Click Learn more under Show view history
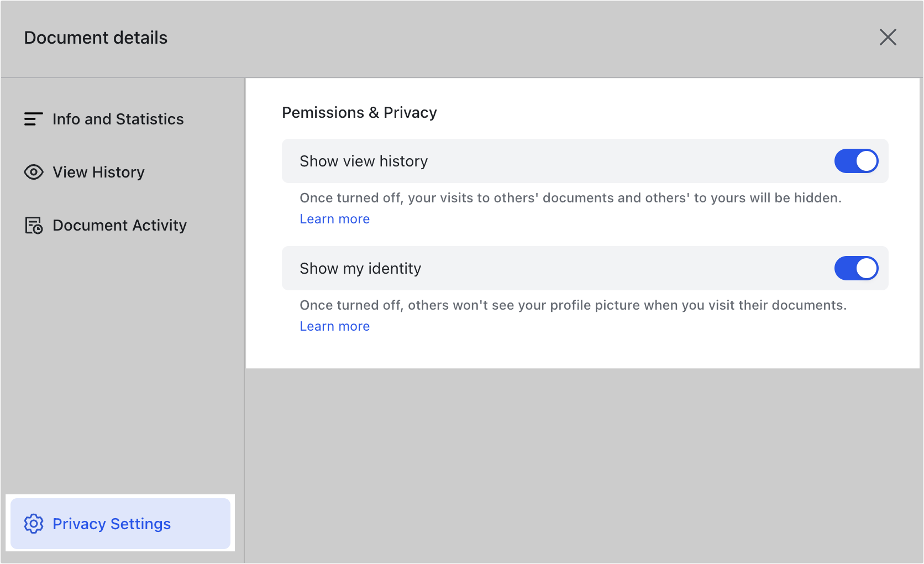The image size is (924, 564). [x=334, y=218]
